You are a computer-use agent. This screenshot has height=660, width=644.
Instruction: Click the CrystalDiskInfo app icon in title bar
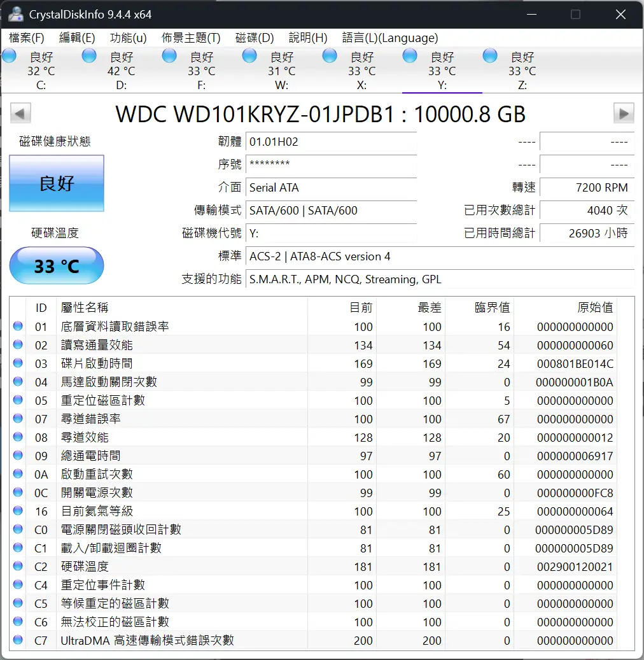[15, 14]
